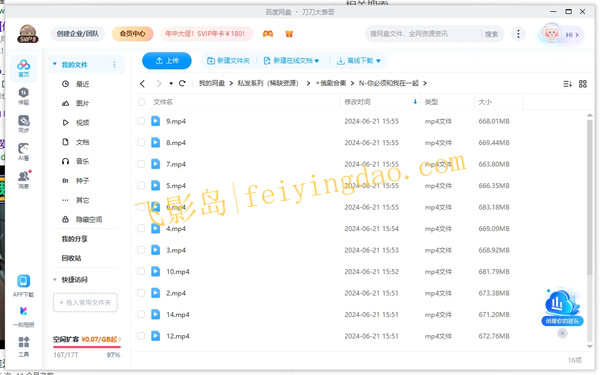Go to 我的网盘 in the breadcrumb
The height and width of the screenshot is (375, 600).
tap(212, 83)
